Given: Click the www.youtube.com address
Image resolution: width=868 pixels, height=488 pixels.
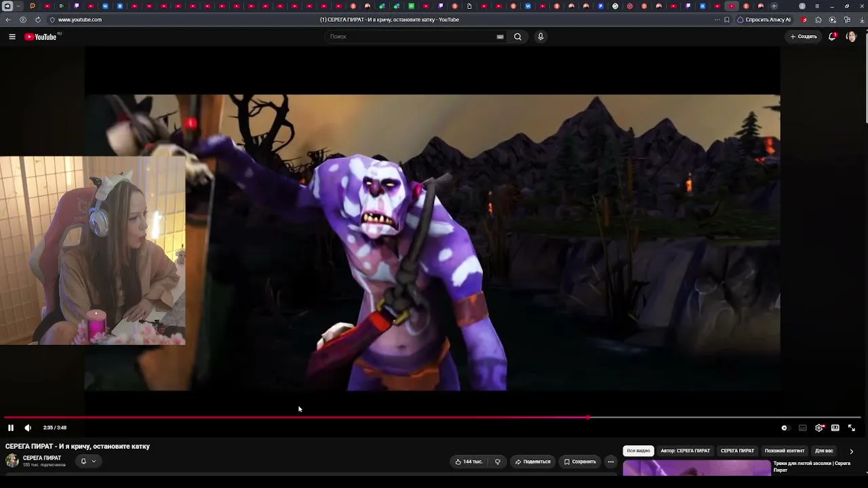Looking at the screenshot, I should point(80,20).
